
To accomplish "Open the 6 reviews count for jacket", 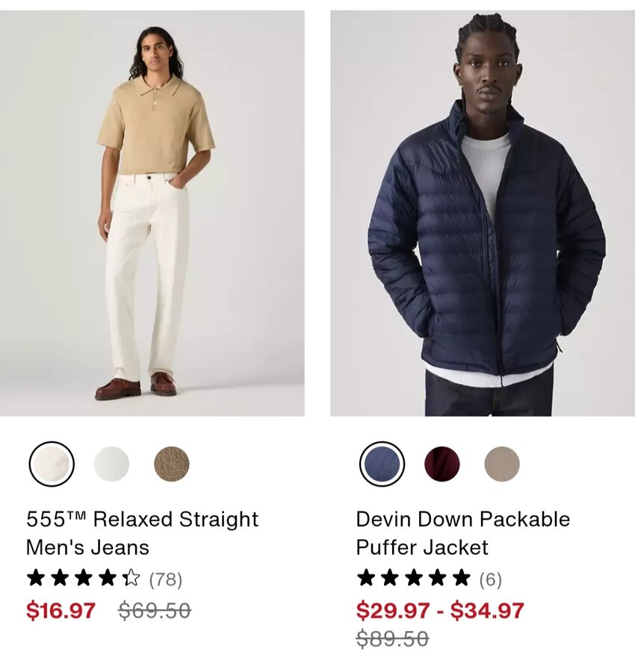I will tap(491, 579).
